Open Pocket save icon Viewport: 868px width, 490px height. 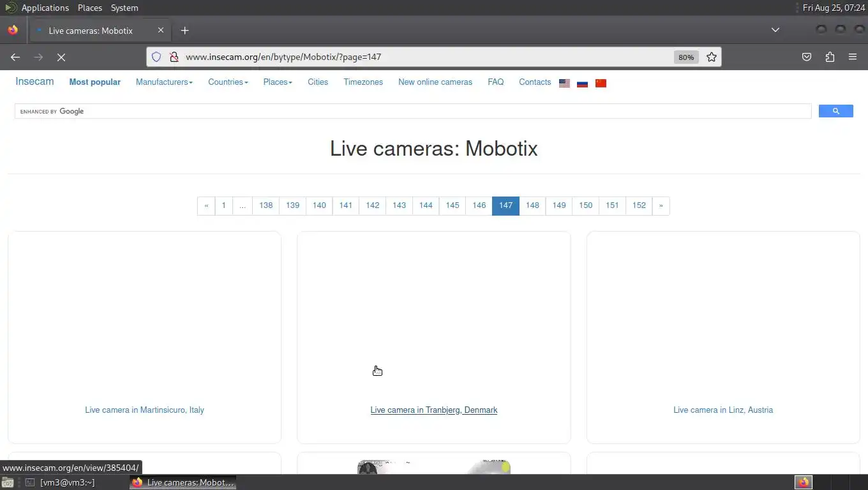807,57
